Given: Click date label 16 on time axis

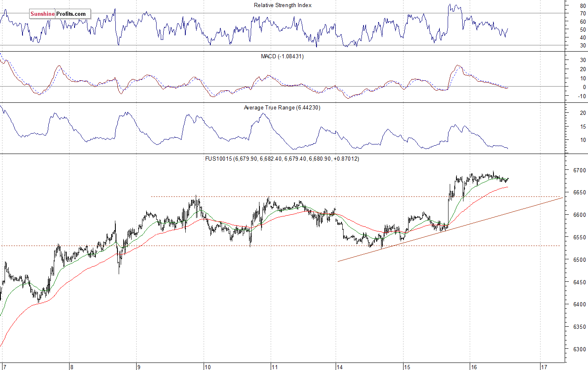Looking at the screenshot, I should pyautogui.click(x=474, y=367).
